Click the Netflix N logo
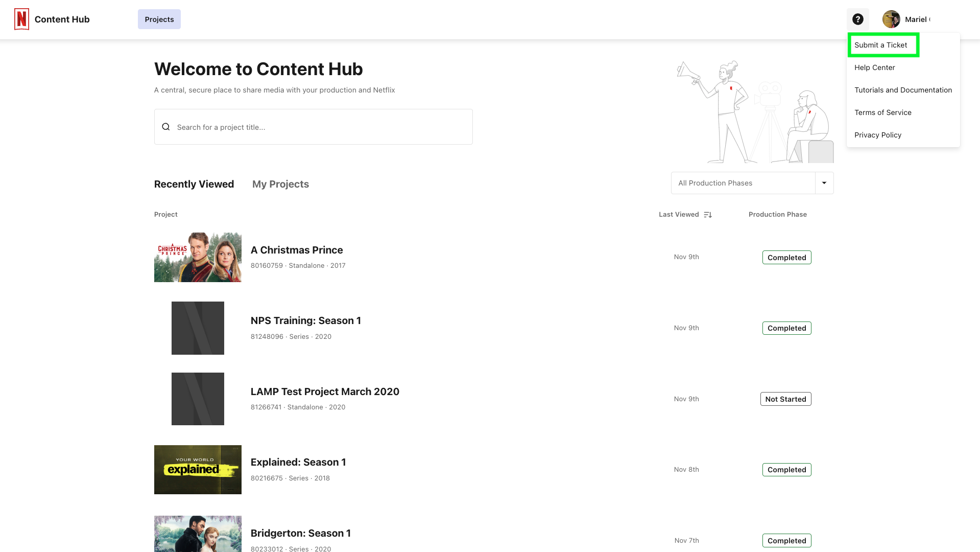Image resolution: width=980 pixels, height=552 pixels. tap(21, 19)
